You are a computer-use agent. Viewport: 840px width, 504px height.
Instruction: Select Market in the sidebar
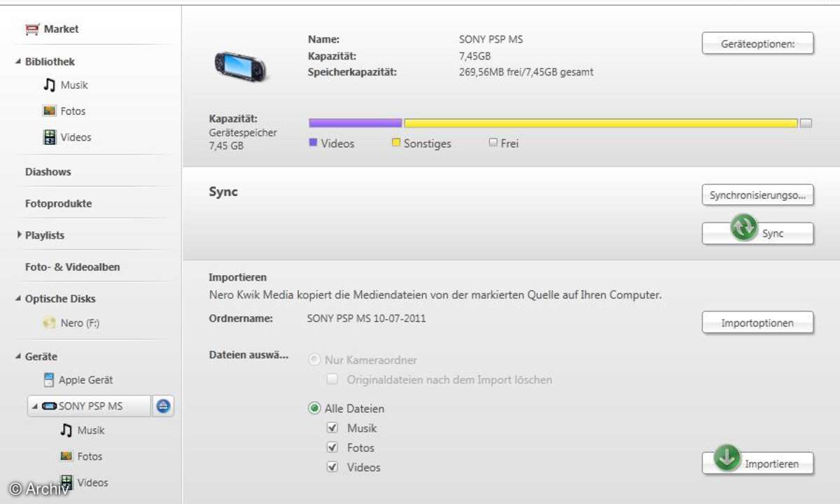coord(61,29)
